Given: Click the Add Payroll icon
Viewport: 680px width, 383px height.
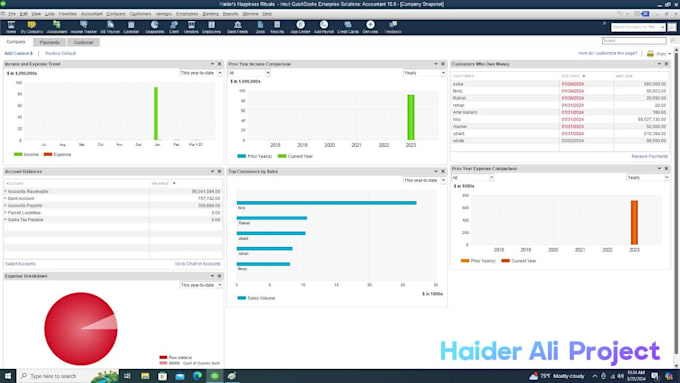Looking at the screenshot, I should [x=324, y=27].
